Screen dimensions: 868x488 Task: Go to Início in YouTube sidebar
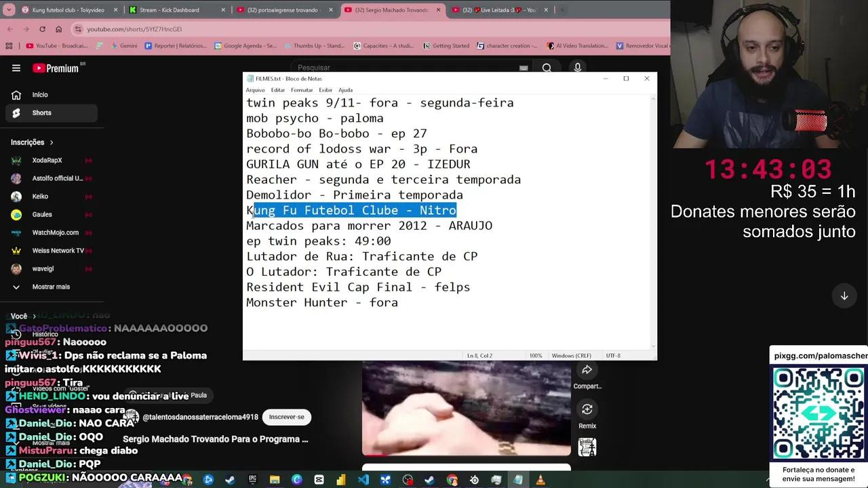coord(40,95)
